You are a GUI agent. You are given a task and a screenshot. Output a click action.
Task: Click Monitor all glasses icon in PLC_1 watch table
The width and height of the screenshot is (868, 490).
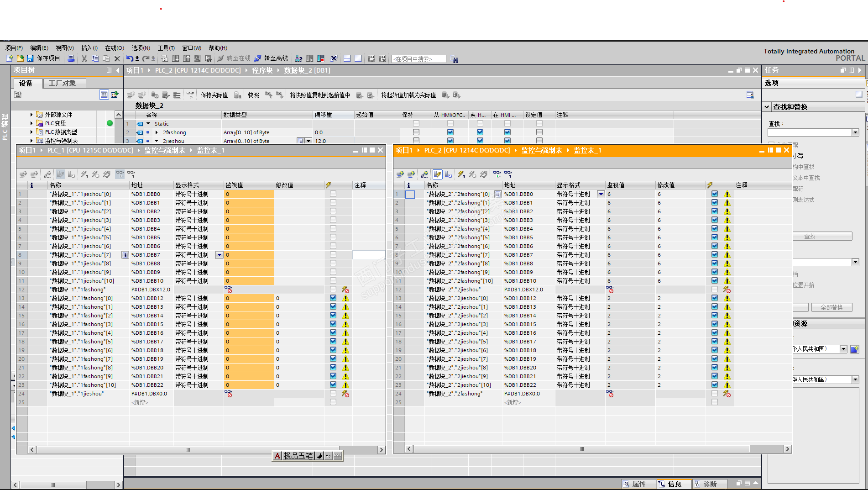coord(120,174)
